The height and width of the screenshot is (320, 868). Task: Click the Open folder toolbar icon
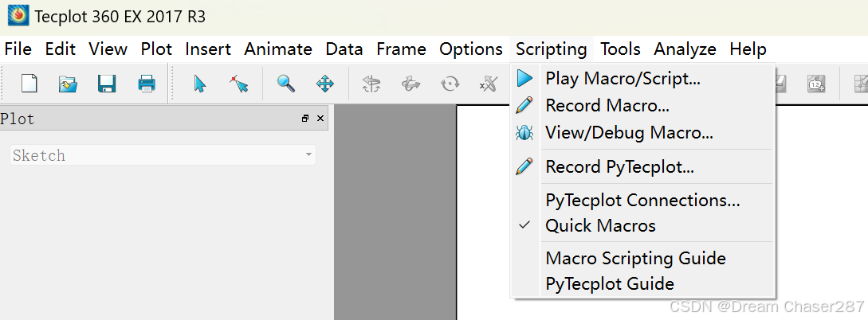pos(68,84)
